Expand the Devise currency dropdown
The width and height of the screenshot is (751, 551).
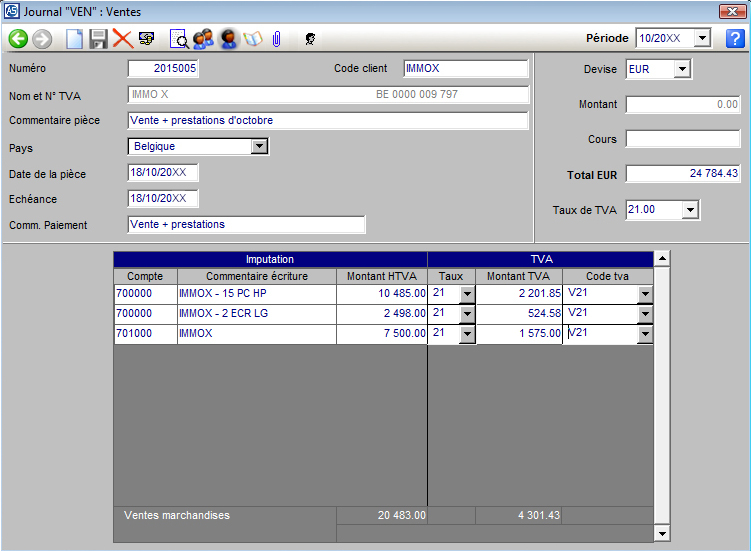[682, 69]
